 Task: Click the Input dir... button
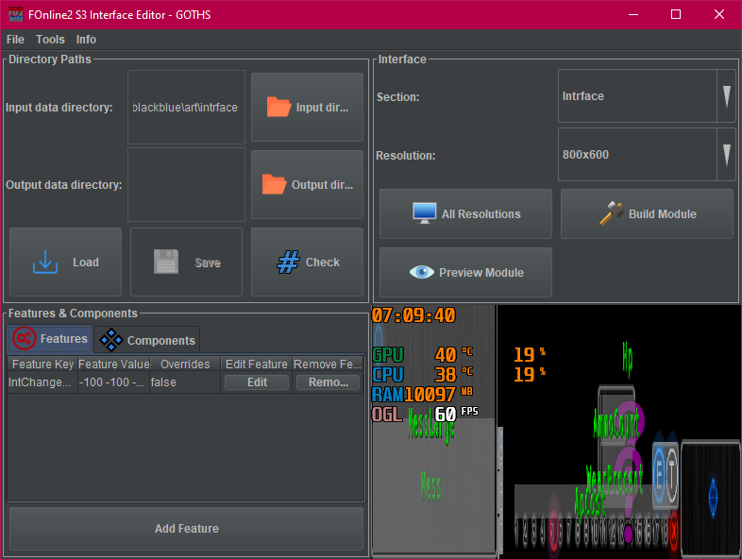pyautogui.click(x=307, y=107)
